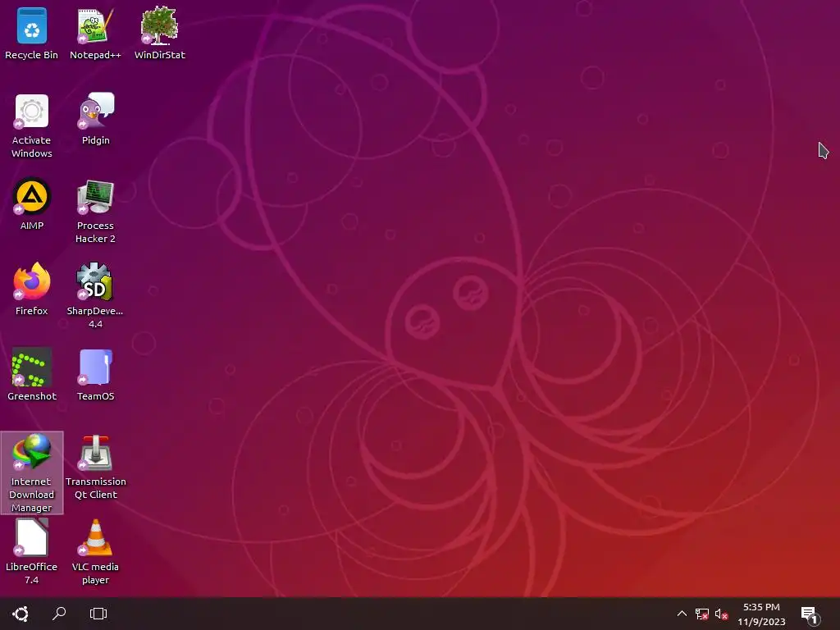Click the muted volume tray icon

(722, 614)
